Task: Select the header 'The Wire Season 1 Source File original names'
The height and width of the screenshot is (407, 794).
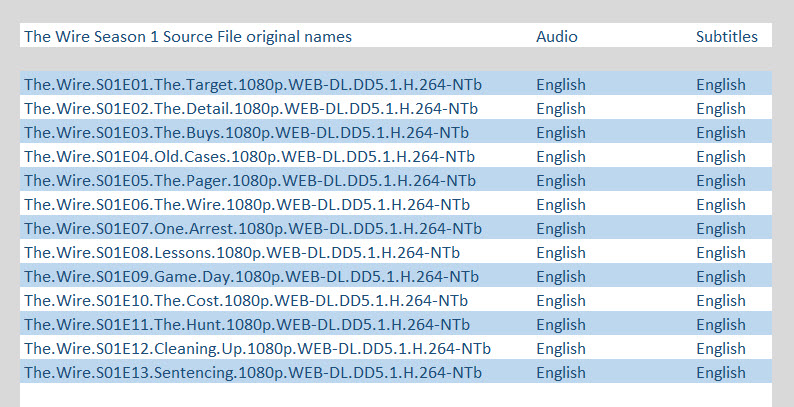Action: [x=188, y=37]
